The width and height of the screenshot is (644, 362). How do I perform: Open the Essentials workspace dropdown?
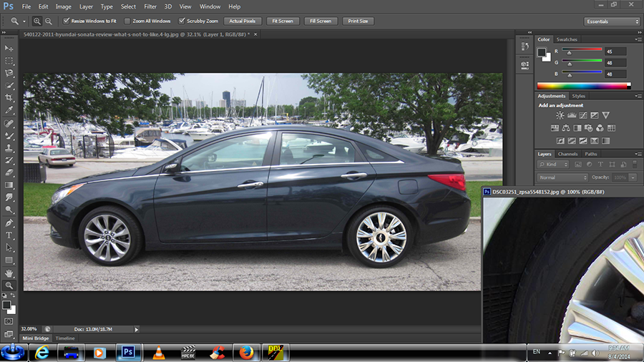(612, 21)
